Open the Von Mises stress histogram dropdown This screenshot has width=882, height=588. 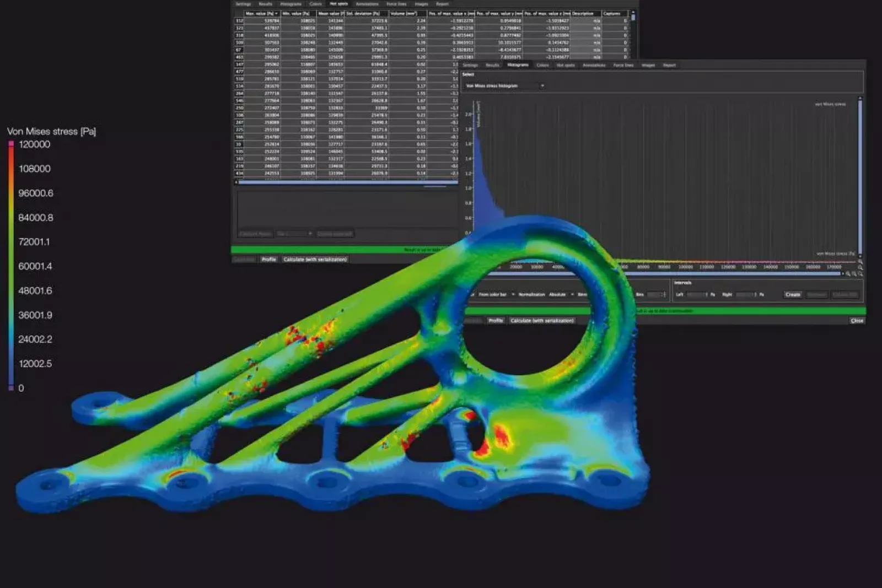point(505,86)
